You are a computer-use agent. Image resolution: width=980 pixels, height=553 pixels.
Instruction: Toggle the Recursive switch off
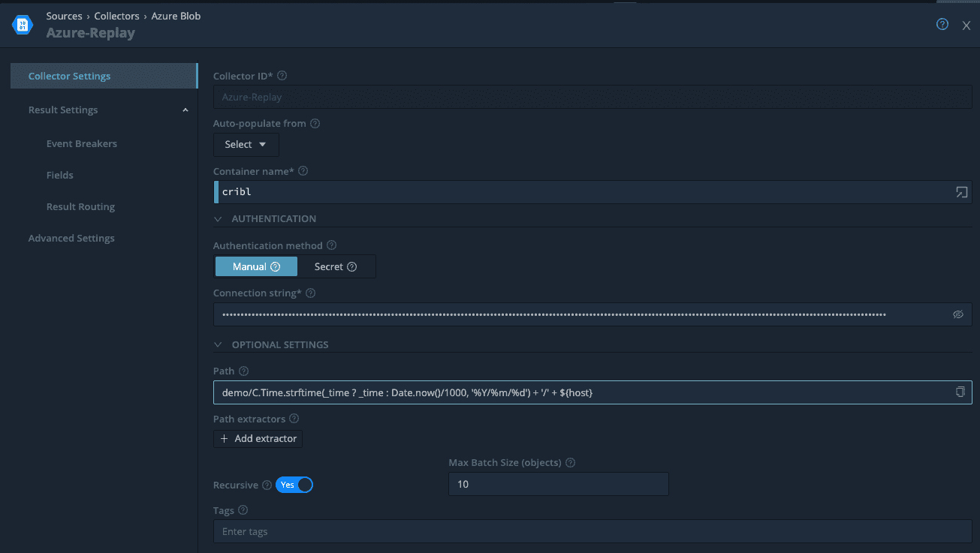(294, 485)
